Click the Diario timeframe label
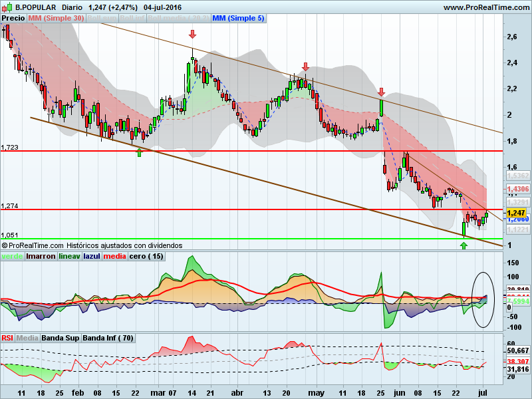 [72, 7]
